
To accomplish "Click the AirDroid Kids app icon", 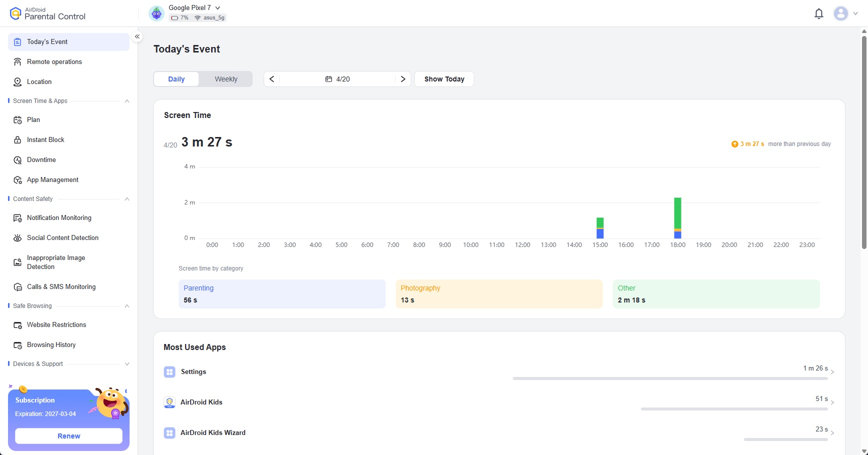I will (x=170, y=402).
